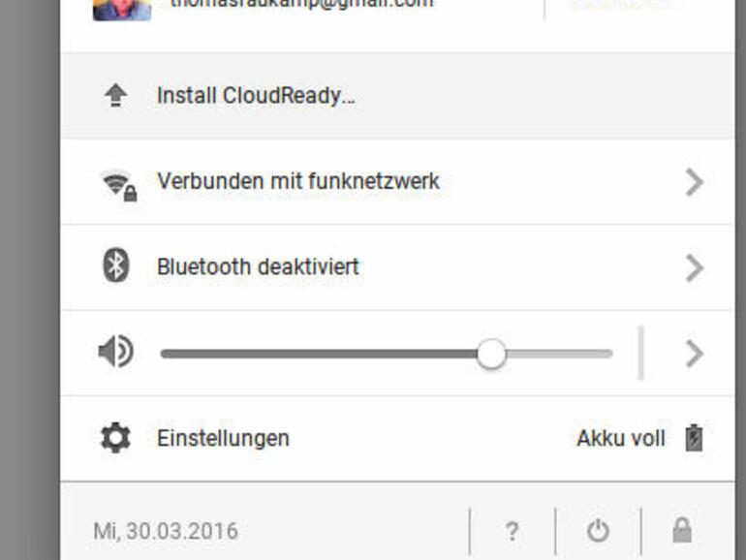Open the Bluetooth deaktiviert entry
The height and width of the screenshot is (560, 746).
(x=258, y=266)
